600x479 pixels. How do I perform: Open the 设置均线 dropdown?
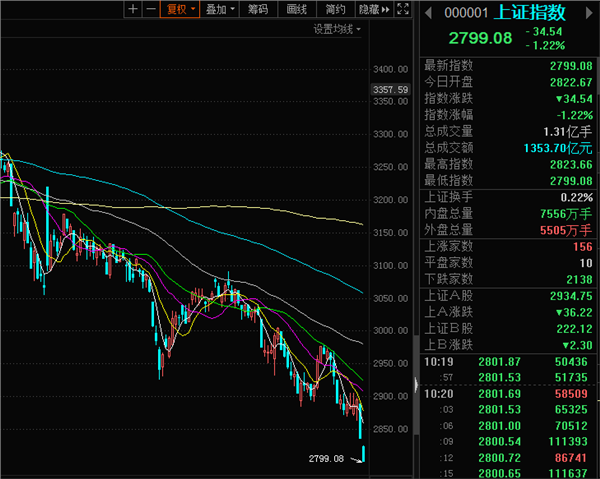[337, 29]
